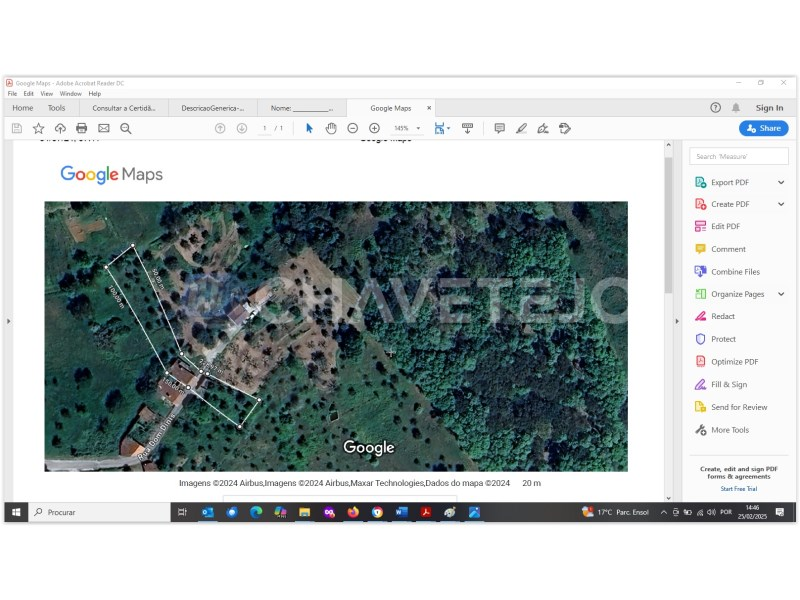Click the current page number field
This screenshot has width=800, height=600.
(264, 128)
